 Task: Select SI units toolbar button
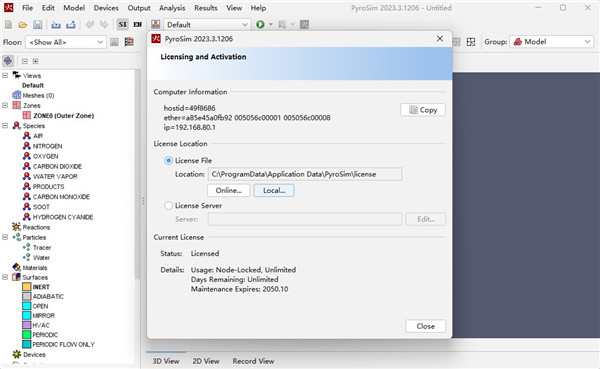point(122,24)
